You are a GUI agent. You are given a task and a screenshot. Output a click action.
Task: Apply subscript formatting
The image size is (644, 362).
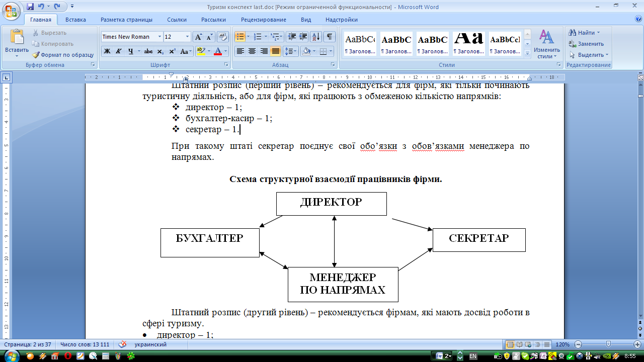pos(160,51)
